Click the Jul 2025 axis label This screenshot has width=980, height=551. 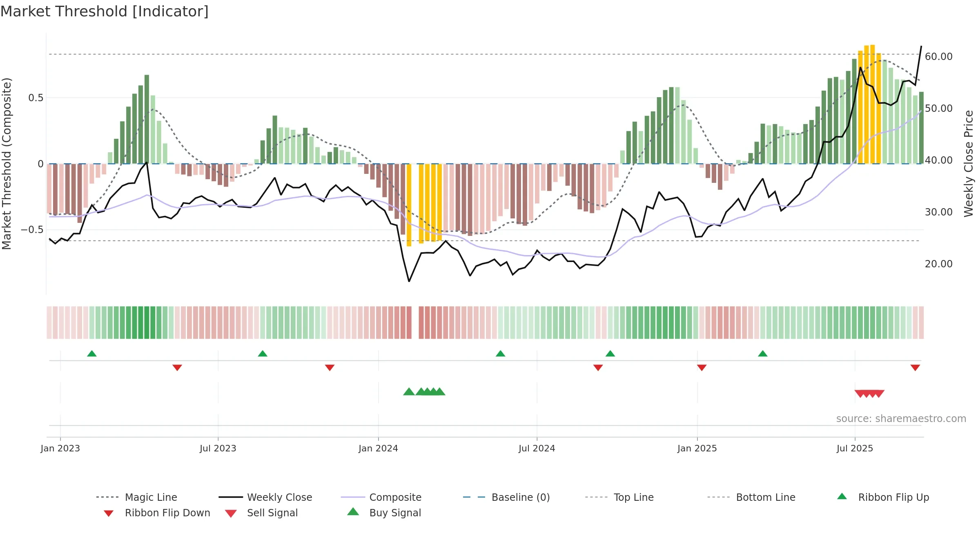pyautogui.click(x=855, y=448)
